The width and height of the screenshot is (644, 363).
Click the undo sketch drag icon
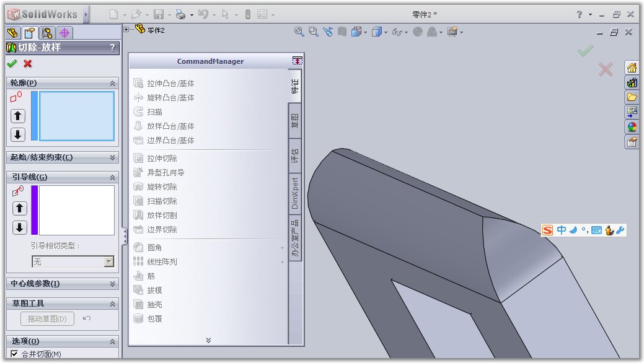(x=87, y=318)
